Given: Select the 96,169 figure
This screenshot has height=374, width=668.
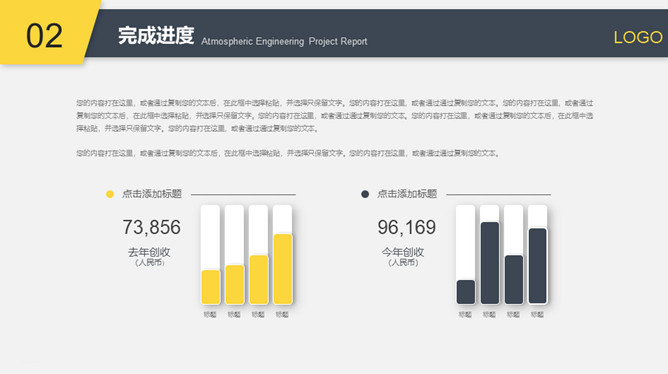Looking at the screenshot, I should tap(407, 227).
